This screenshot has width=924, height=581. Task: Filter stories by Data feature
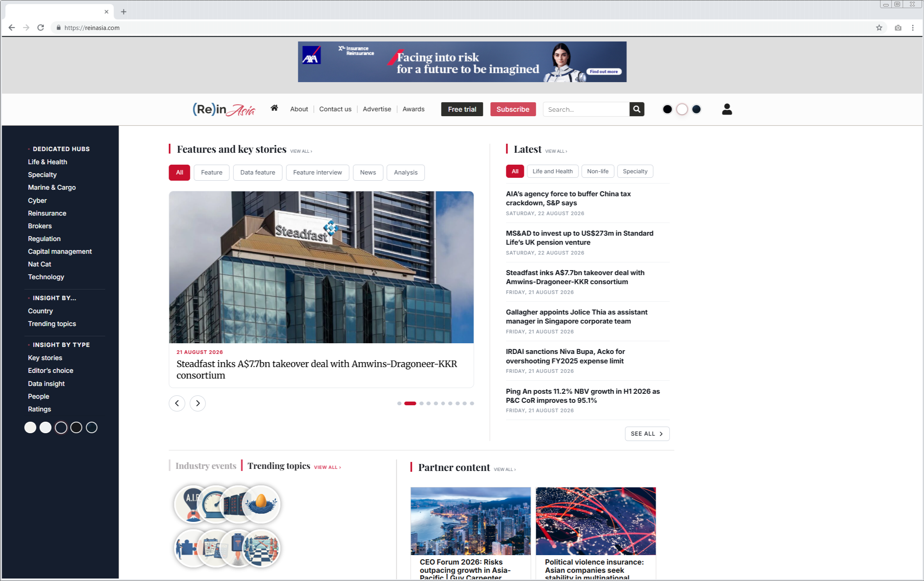click(x=258, y=172)
